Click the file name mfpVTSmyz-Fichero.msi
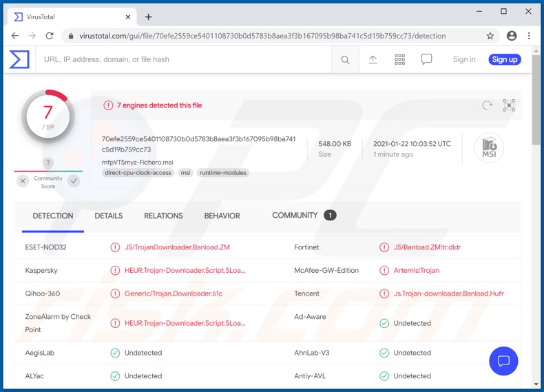544x392 pixels. (138, 163)
